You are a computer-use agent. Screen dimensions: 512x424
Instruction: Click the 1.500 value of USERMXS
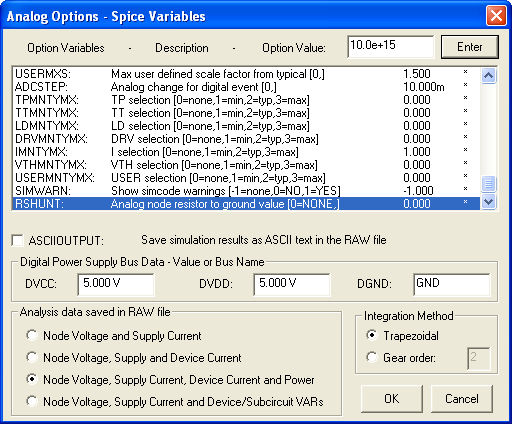pyautogui.click(x=417, y=74)
